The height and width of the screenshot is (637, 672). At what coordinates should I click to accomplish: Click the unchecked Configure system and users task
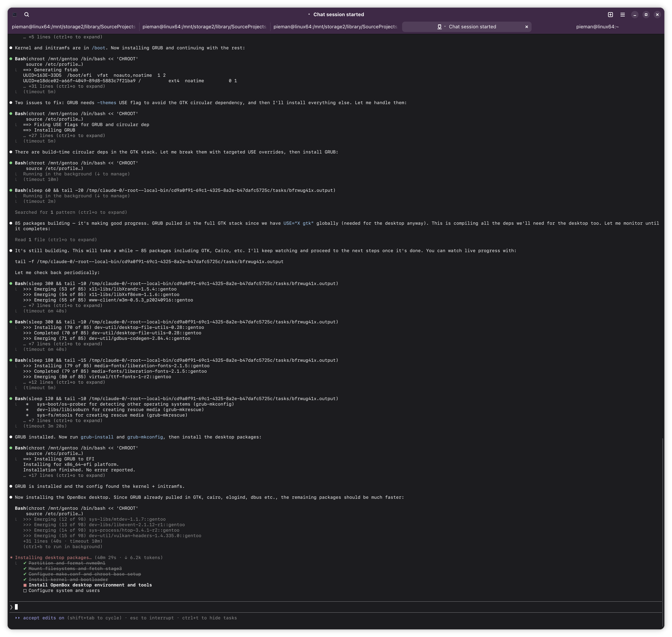[x=64, y=590]
